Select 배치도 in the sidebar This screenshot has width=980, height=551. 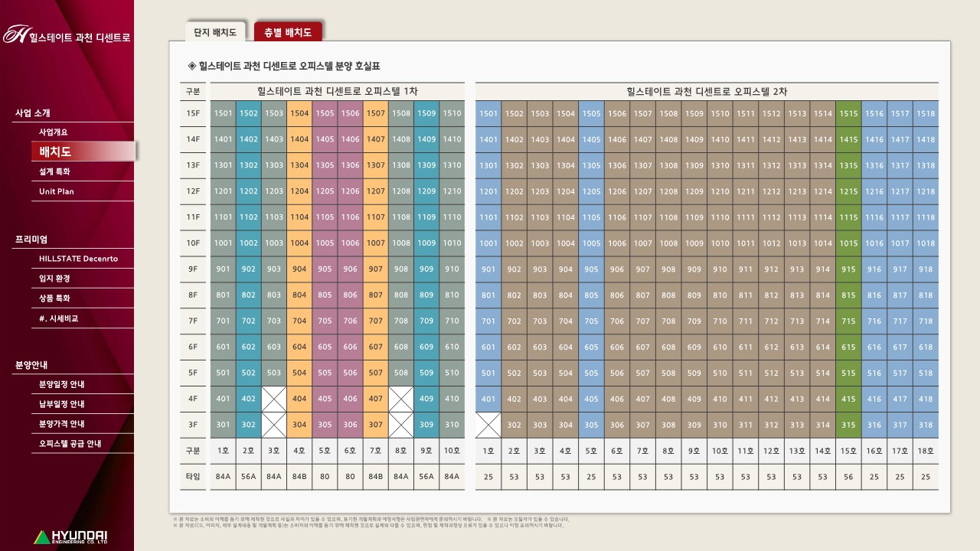coord(83,152)
